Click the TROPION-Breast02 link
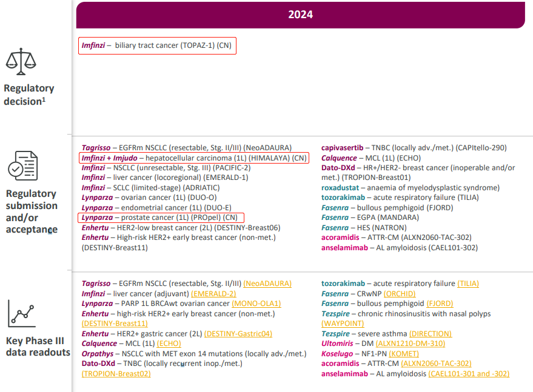The image size is (533, 392). [116, 374]
